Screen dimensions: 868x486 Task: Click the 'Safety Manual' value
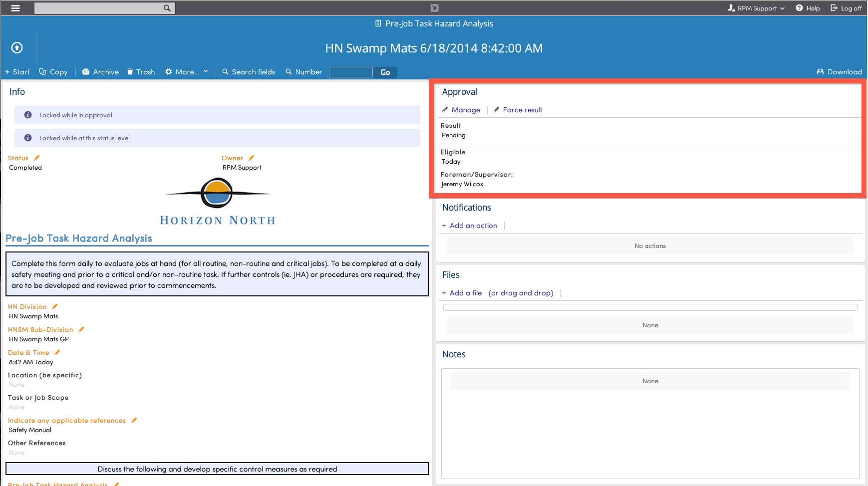coord(30,430)
